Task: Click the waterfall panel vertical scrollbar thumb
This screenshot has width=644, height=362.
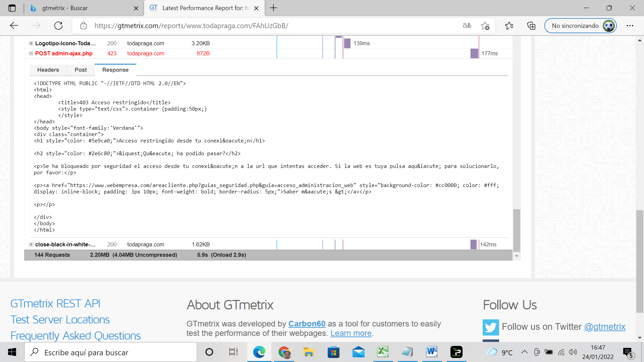Action: (x=517, y=230)
